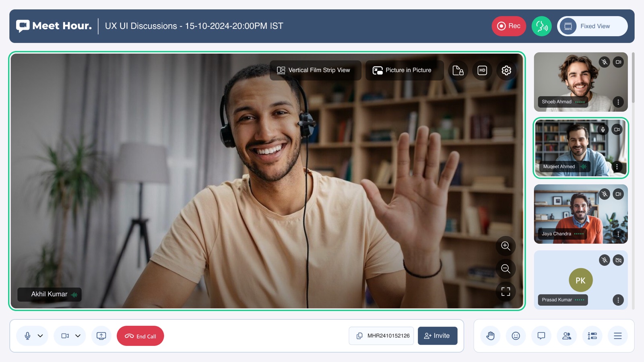Viewport: 644px width, 362px height.
Task: Show the participants list icon
Action: tap(567, 336)
